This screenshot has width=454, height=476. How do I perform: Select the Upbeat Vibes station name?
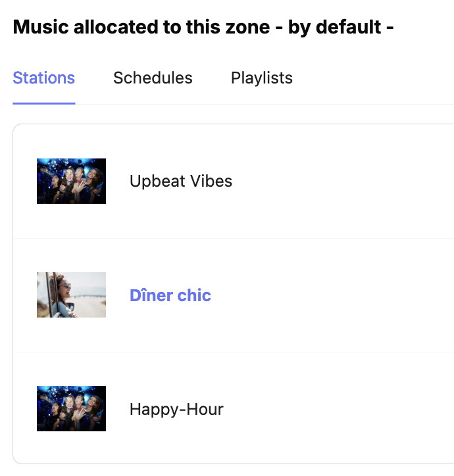(x=181, y=181)
